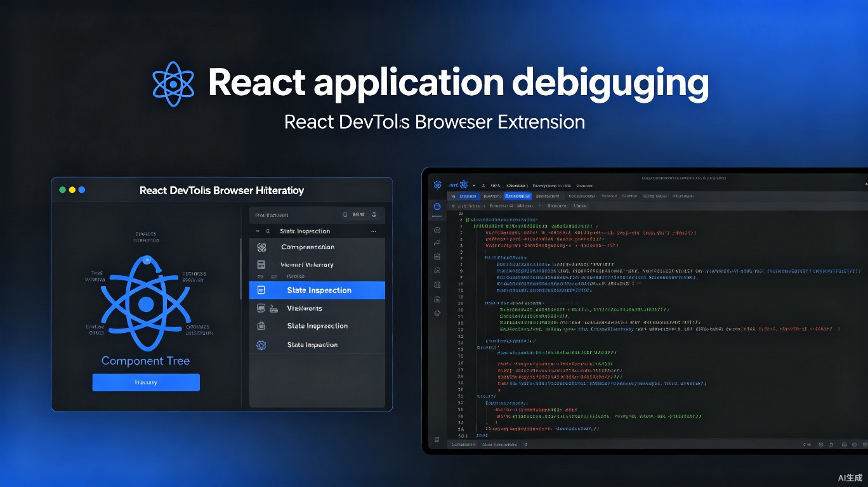Click the clipboard icon beside State Inspraection
This screenshot has width=868, height=487.
tap(261, 326)
